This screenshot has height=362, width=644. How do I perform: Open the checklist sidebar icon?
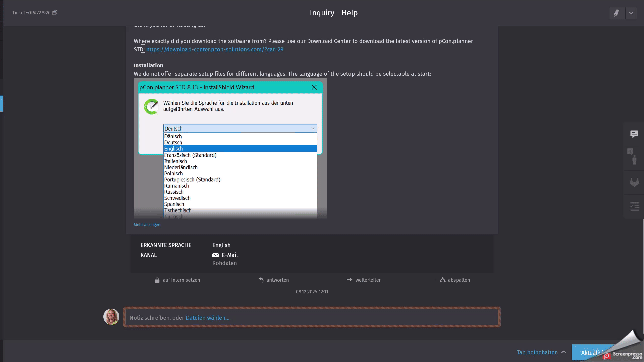[634, 206]
